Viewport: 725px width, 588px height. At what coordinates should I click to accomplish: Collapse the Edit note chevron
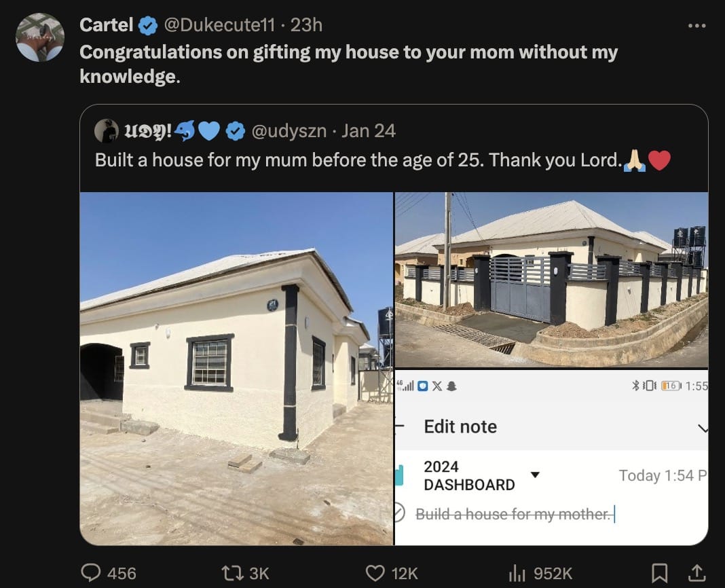tap(703, 428)
